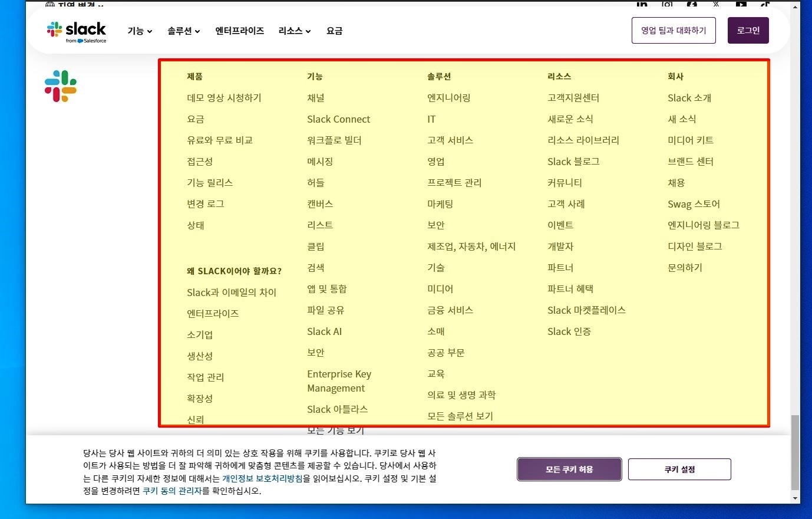
Task: Open 작업 관리 footer link
Action: coord(206,377)
